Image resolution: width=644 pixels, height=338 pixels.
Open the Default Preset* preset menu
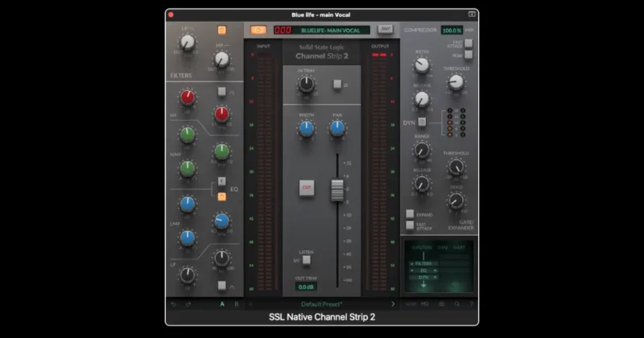321,304
